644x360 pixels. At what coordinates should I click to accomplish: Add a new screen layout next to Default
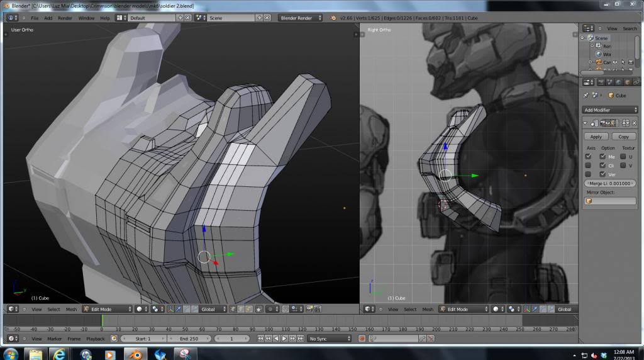180,18
